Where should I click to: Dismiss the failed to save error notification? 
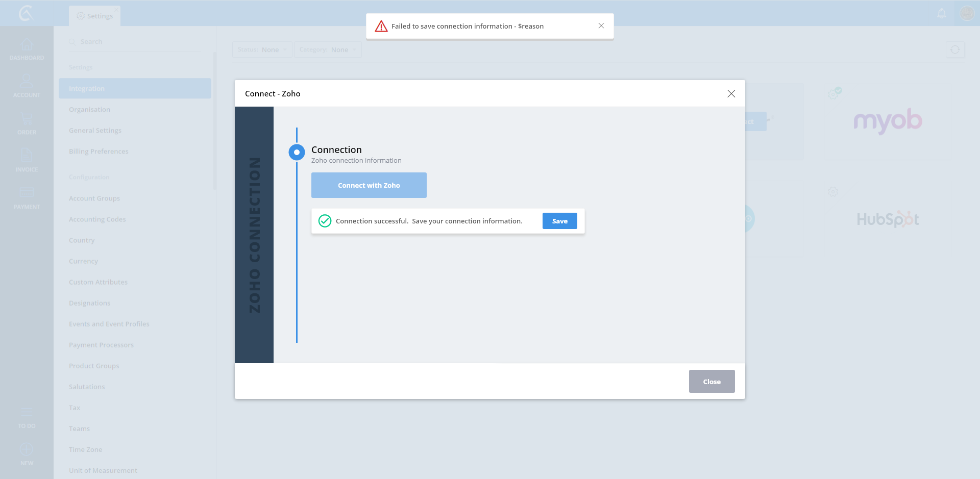pyautogui.click(x=601, y=26)
